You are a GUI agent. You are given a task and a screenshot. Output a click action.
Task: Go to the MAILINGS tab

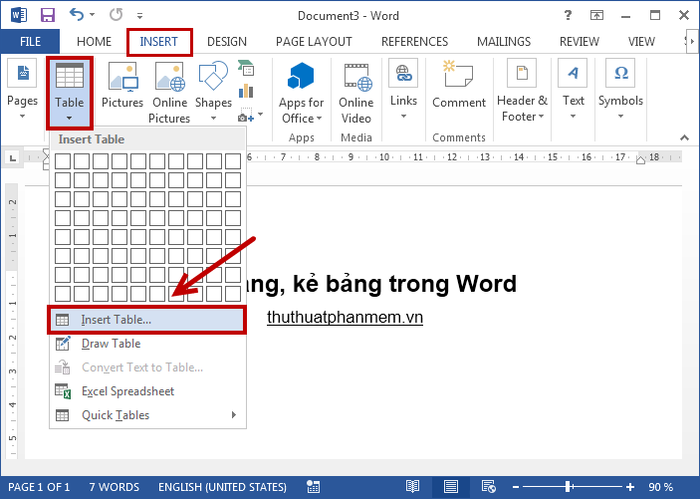504,42
